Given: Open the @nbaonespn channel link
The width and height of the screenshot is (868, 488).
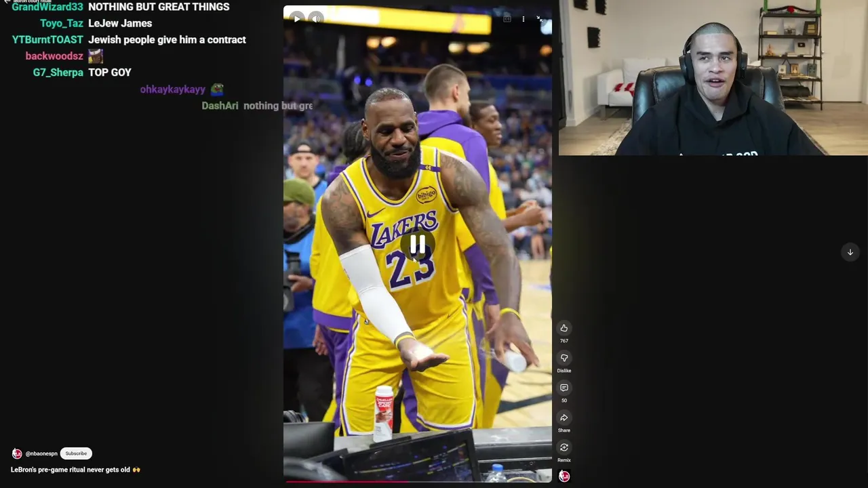Looking at the screenshot, I should 41,453.
